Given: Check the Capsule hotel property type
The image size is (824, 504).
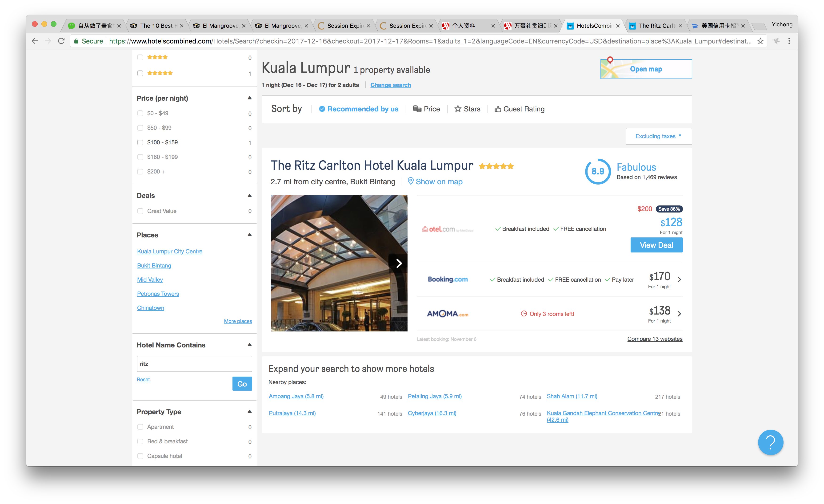Looking at the screenshot, I should coord(140,456).
